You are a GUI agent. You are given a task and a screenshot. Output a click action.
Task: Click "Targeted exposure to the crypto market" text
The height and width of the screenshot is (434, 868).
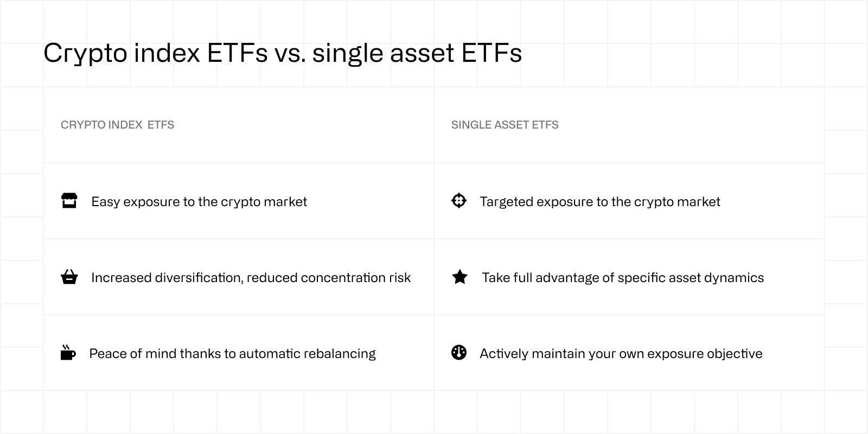coord(600,202)
